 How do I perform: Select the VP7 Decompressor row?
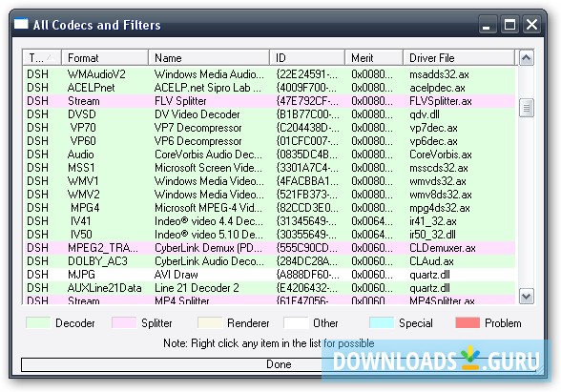tap(269, 128)
